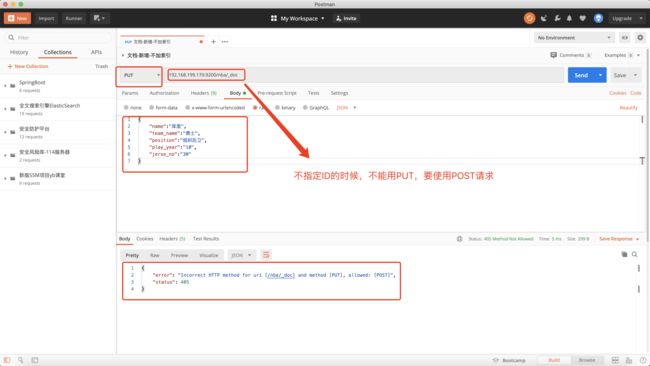The image size is (650, 366).
Task: Switch to the Params tab
Action: [x=130, y=93]
